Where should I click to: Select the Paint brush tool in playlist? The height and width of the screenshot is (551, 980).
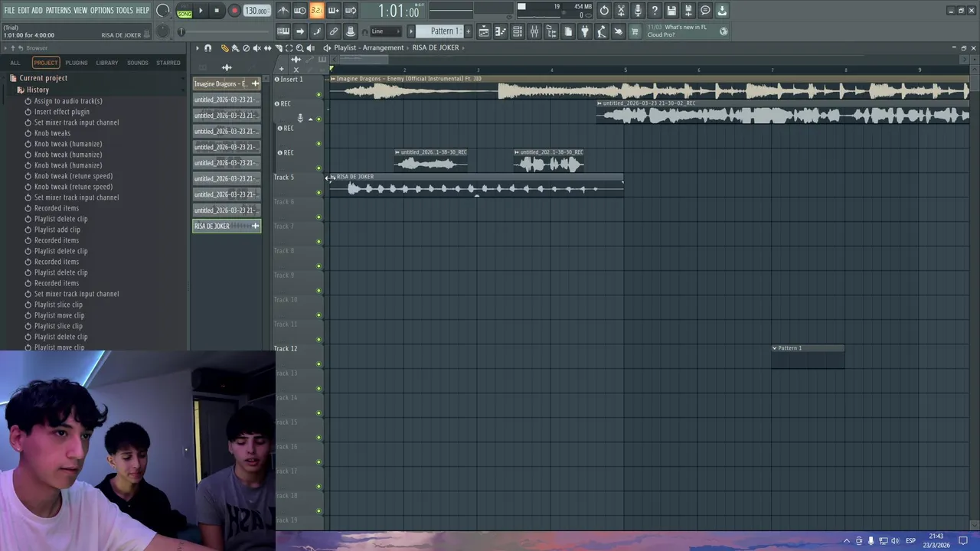235,48
